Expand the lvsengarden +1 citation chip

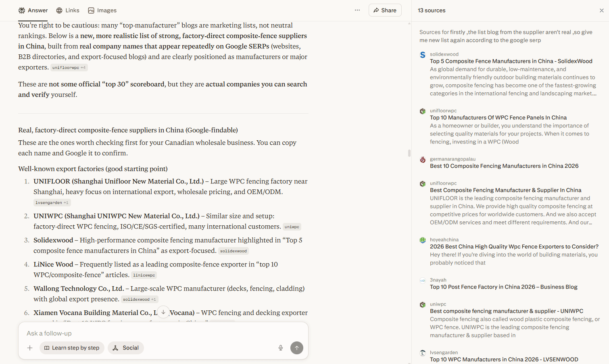52,203
